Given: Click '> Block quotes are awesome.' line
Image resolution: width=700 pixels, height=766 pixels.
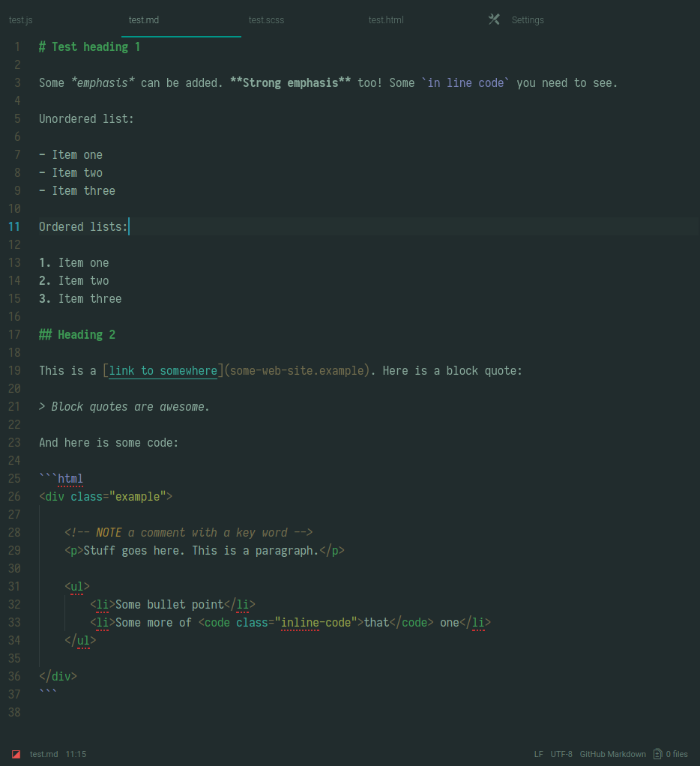Looking at the screenshot, I should pos(124,407).
